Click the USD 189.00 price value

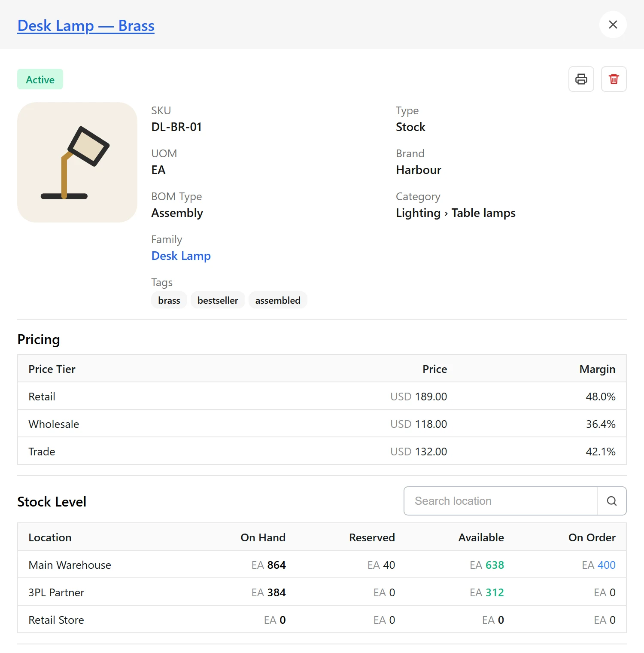(419, 397)
